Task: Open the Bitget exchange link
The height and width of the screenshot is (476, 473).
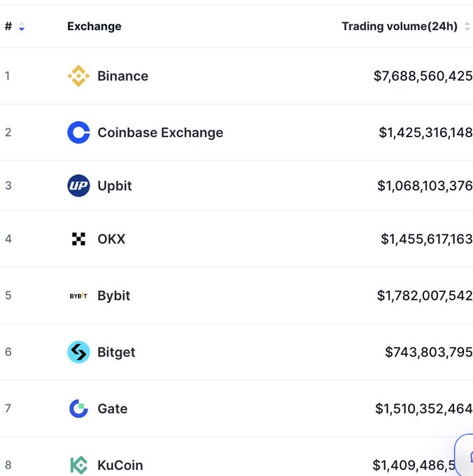Action: click(x=116, y=352)
